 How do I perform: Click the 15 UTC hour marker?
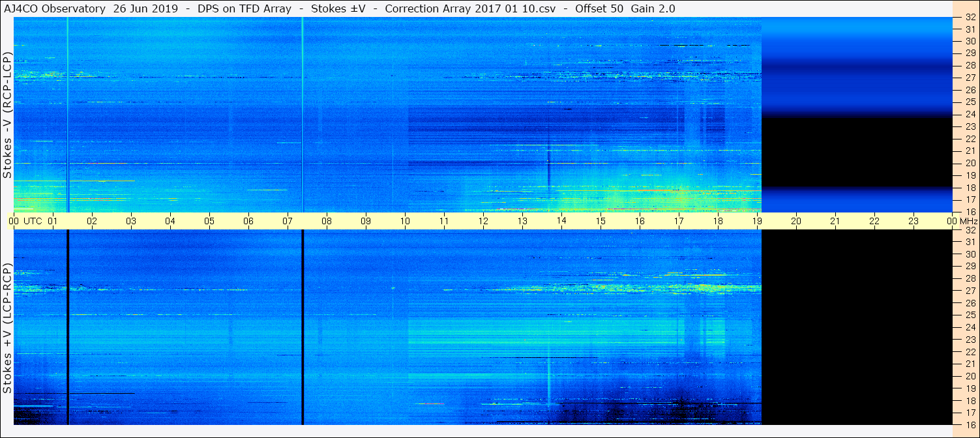pos(601,221)
